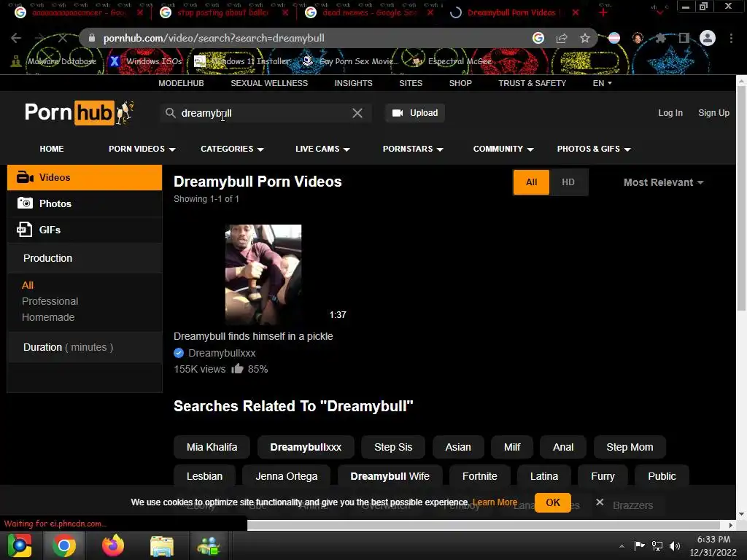Click the Action Center flag icon
This screenshot has width=747, height=560.
639,545
